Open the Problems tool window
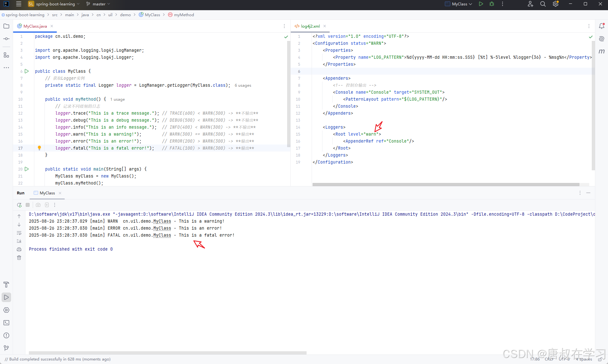Viewport: 608px width, 364px height. [6, 335]
